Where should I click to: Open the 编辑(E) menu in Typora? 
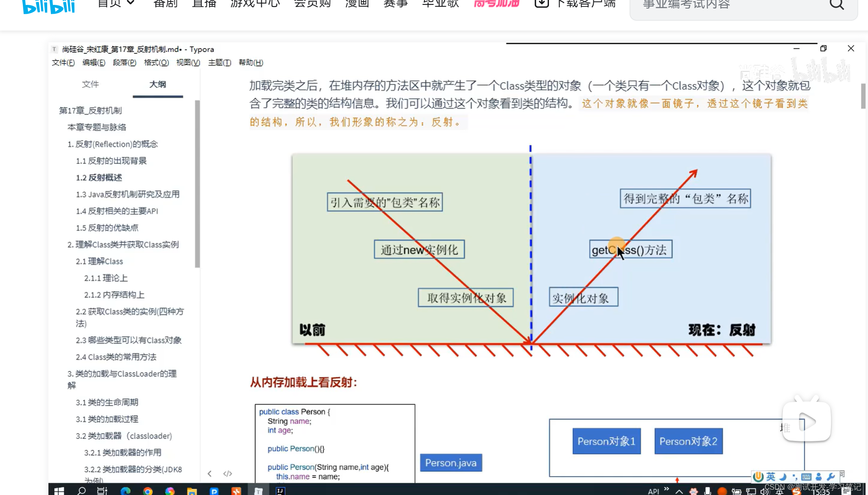click(x=94, y=63)
